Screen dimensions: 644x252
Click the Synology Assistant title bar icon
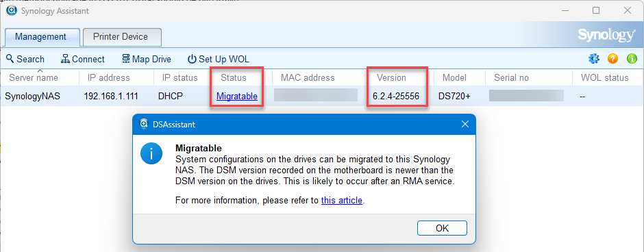click(12, 11)
